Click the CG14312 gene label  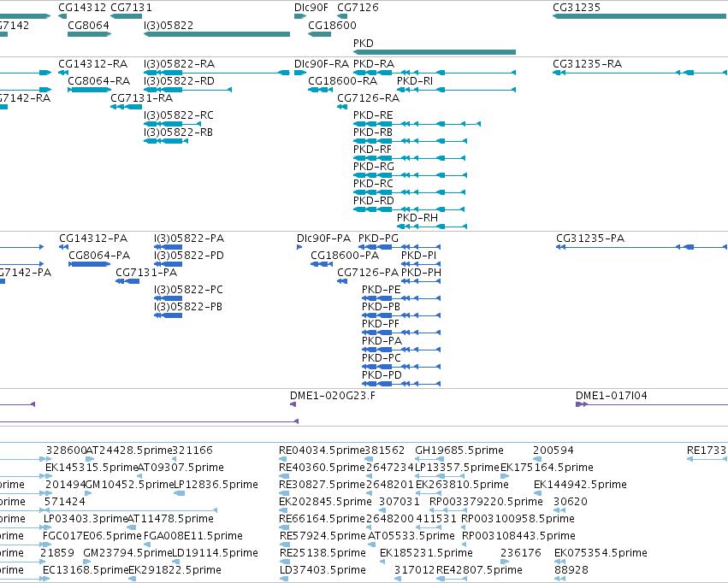coord(82,8)
